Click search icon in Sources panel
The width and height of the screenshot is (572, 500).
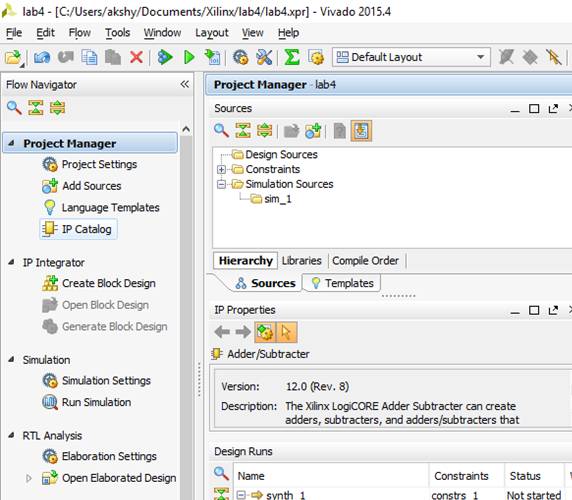[221, 131]
